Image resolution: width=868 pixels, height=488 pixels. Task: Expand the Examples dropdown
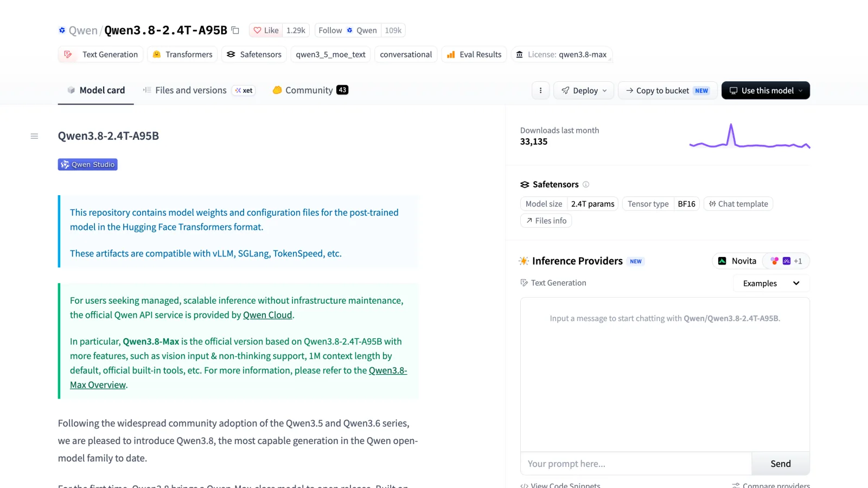click(771, 283)
